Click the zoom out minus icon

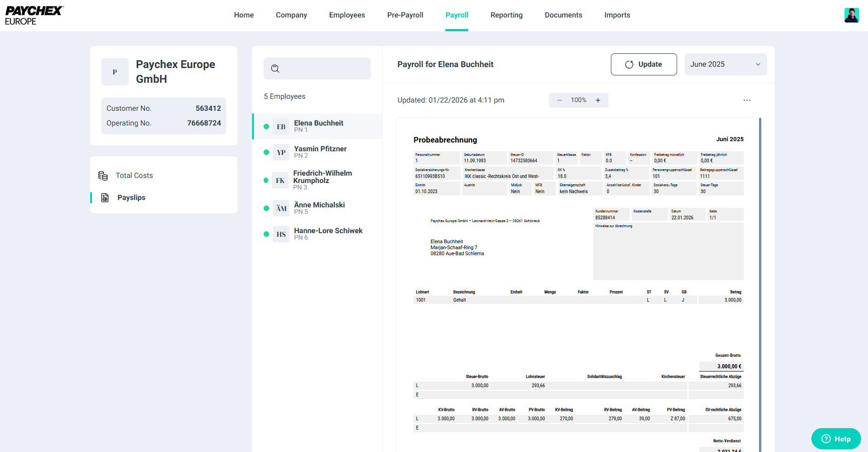[559, 100]
